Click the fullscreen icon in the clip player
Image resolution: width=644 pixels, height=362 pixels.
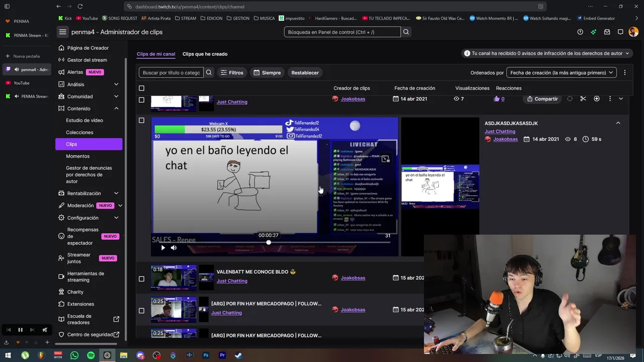385,159
